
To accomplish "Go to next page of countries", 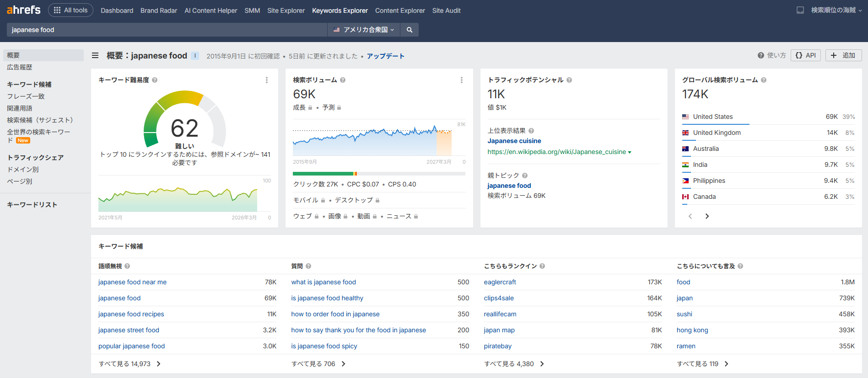I will pyautogui.click(x=707, y=216).
